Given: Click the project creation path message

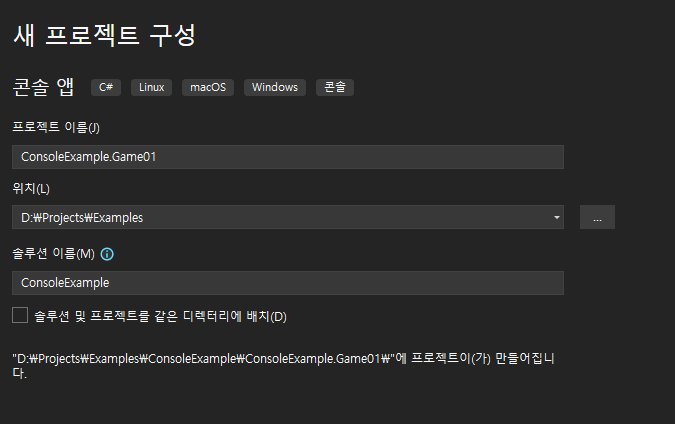Looking at the screenshot, I should coord(283,365).
